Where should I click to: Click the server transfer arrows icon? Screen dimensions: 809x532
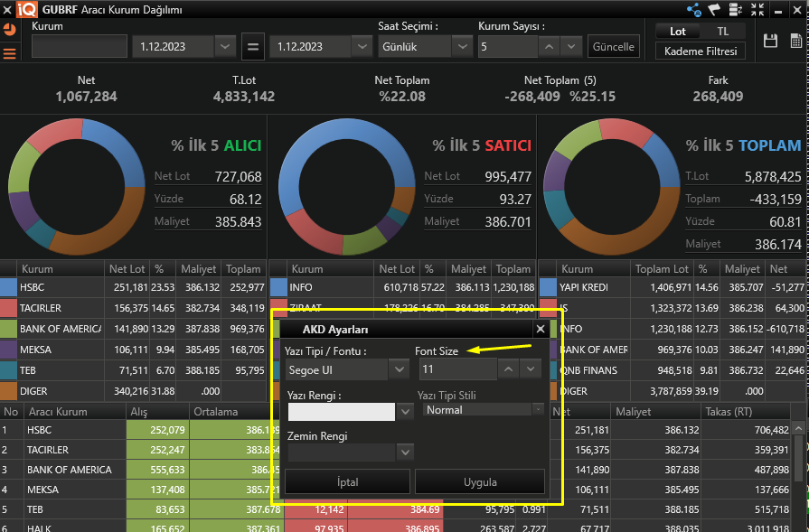[735, 10]
